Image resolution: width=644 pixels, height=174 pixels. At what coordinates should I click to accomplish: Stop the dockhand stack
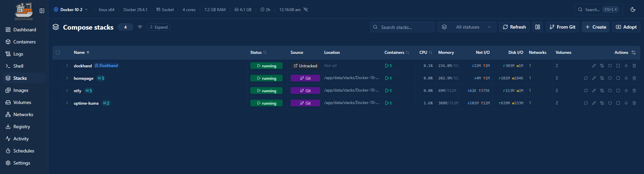(618, 66)
